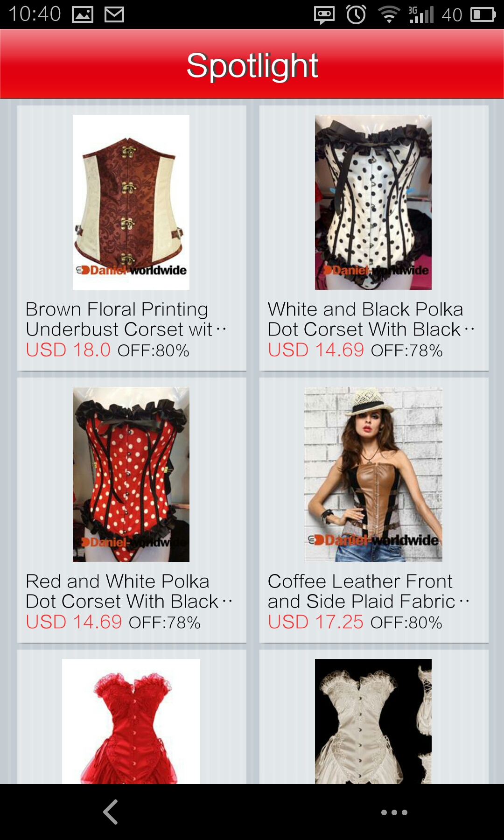Screen dimensions: 504x840
Task: Select the Coffee Leather Front and Side Plaid title
Action: tap(369, 591)
